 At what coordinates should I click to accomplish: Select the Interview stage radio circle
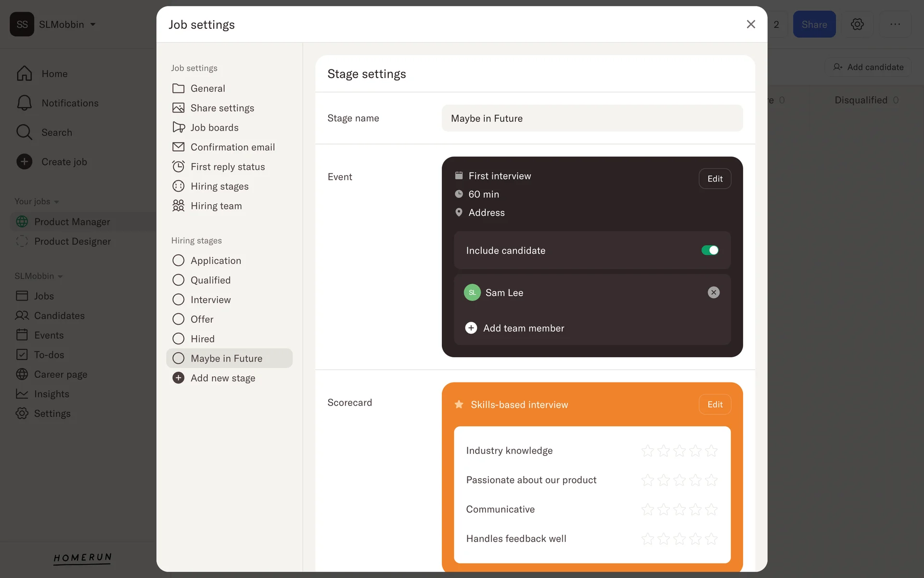[x=178, y=300]
